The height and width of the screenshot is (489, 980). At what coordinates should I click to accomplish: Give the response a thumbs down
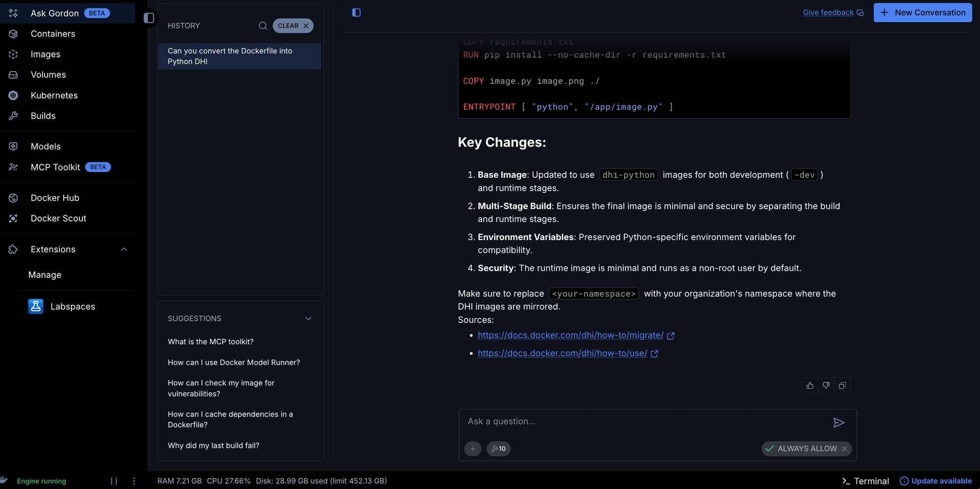coord(826,386)
